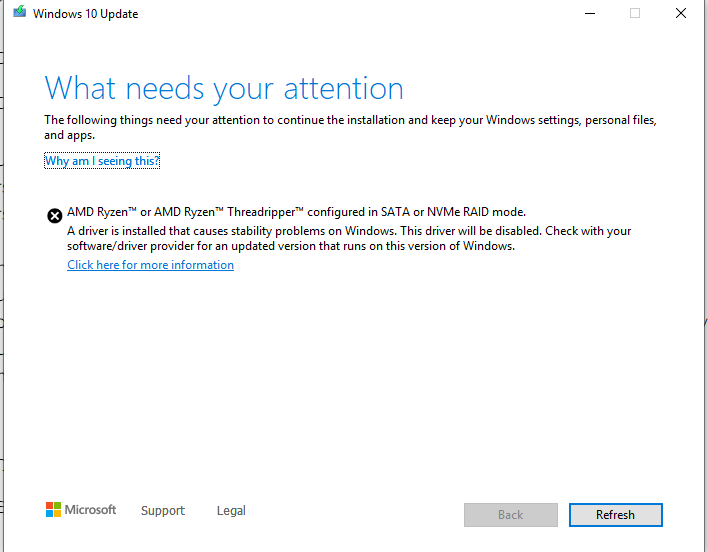Click the grayed-out Back button

coord(511,515)
